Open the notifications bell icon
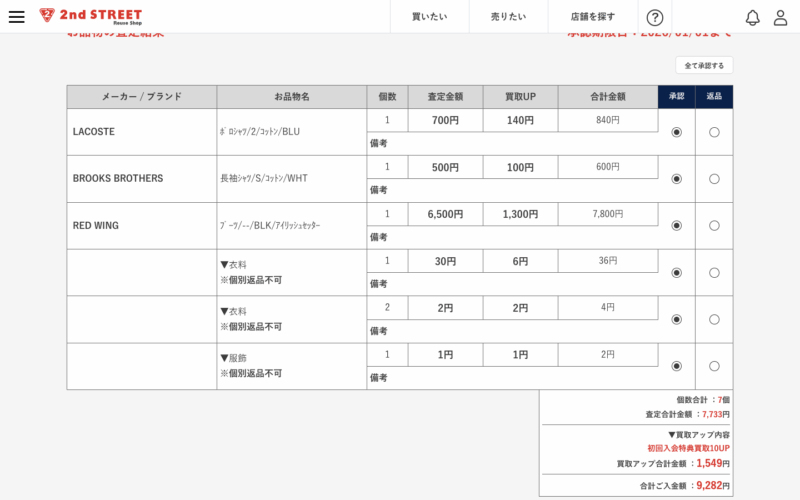 pos(753,17)
